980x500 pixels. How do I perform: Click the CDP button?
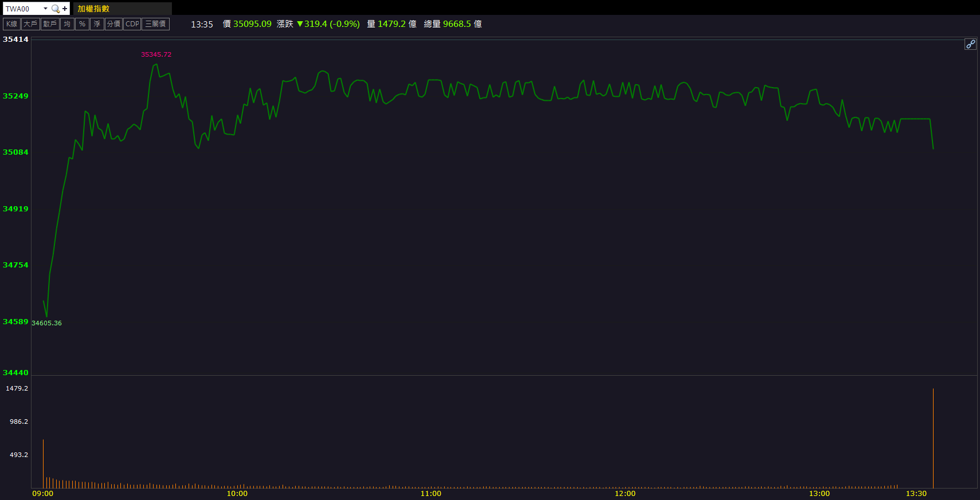click(132, 24)
